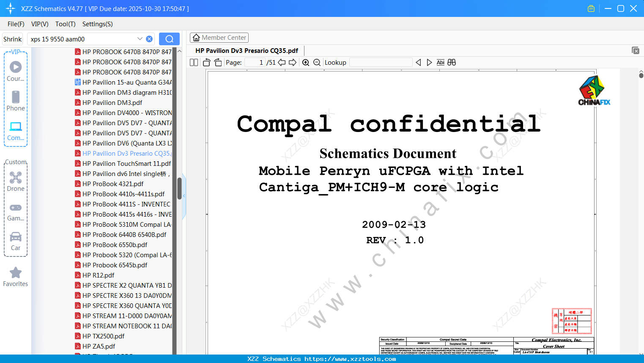Open HP Pavilion 15-au Quanta G34A file

click(123, 82)
